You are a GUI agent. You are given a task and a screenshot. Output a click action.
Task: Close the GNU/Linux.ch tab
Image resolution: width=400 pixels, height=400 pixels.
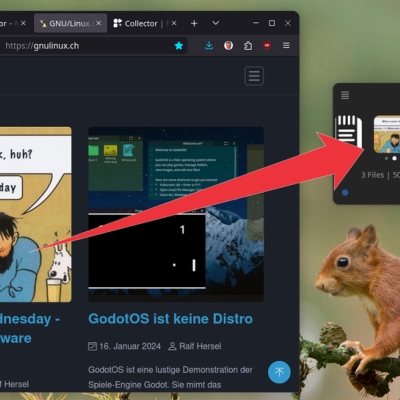pyautogui.click(x=99, y=23)
